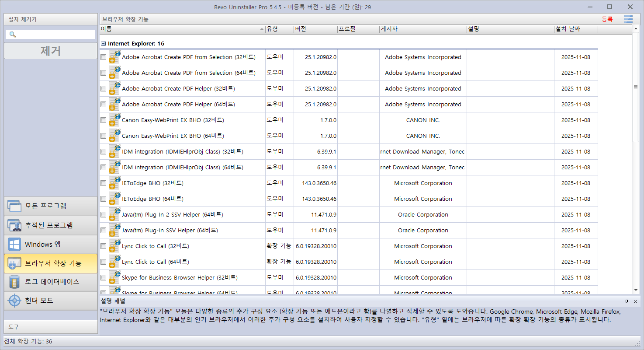Viewport: 644px width, 350px height.
Task: Expand the 도구 section in the sidebar
Action: point(51,327)
